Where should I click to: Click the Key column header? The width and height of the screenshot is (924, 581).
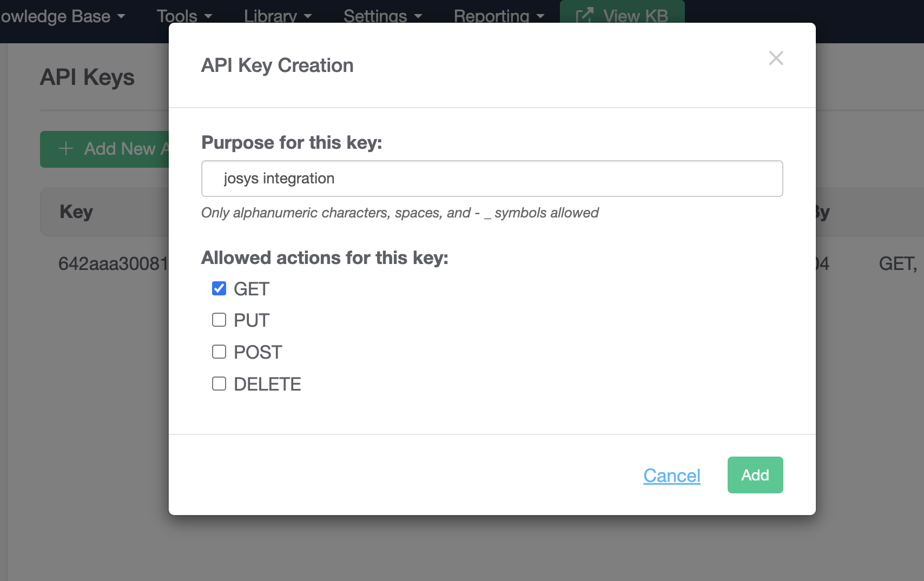click(76, 212)
